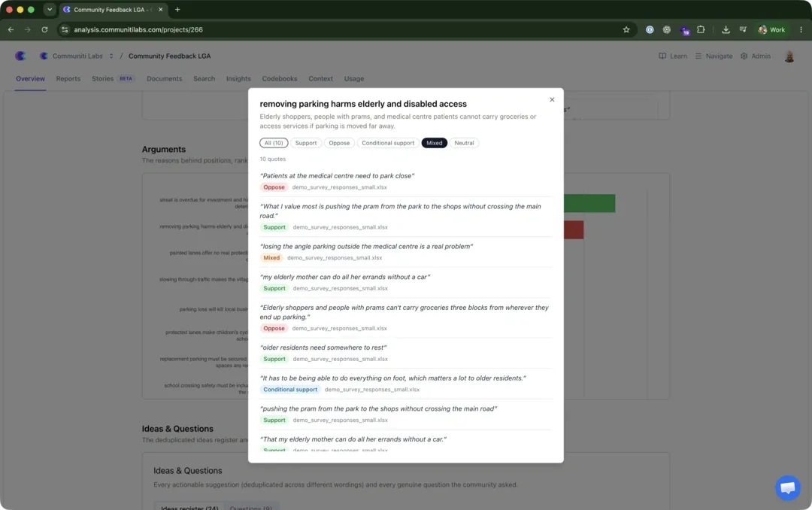Screen dimensions: 812x510
Task: Bookmark this page with the star
Action: coord(626,29)
